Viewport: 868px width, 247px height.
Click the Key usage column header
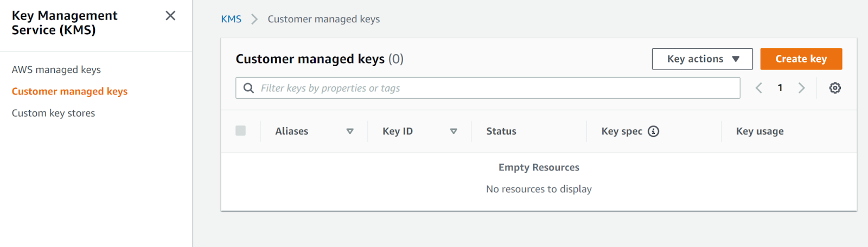coord(759,131)
